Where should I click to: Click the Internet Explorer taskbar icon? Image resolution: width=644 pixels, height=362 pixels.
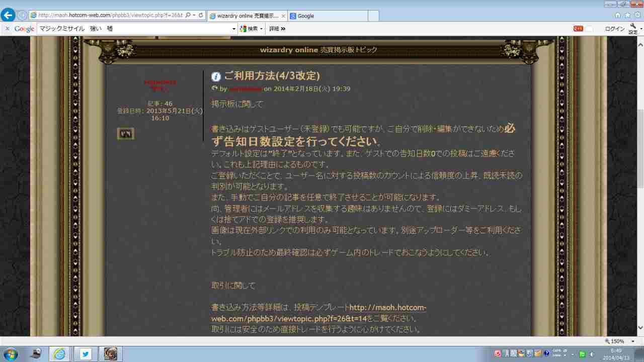(59, 354)
